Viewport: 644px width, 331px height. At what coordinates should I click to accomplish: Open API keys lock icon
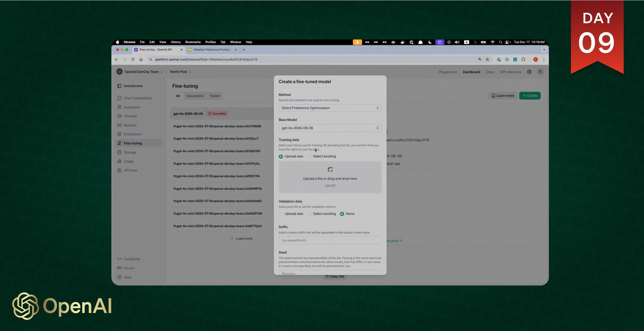[119, 170]
